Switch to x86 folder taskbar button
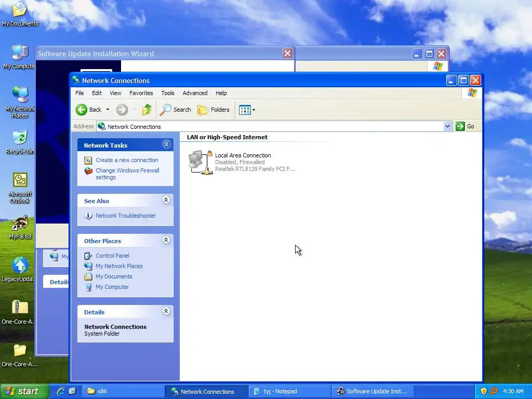Image resolution: width=532 pixels, height=399 pixels. pyautogui.click(x=124, y=391)
